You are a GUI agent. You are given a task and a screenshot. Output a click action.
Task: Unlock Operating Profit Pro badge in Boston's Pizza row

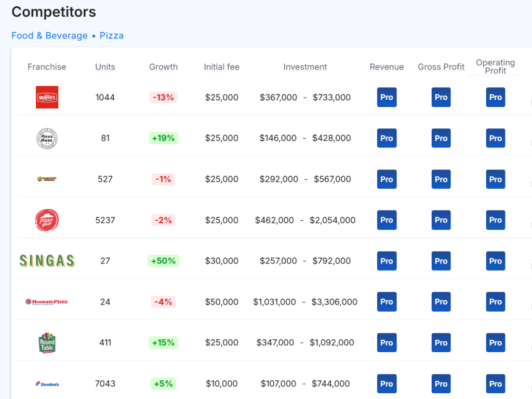[x=495, y=302]
